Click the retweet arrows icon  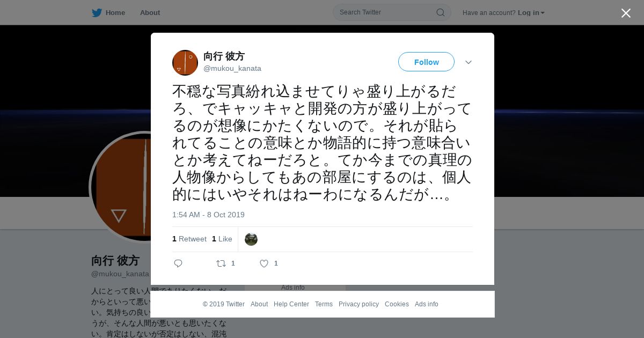click(221, 263)
